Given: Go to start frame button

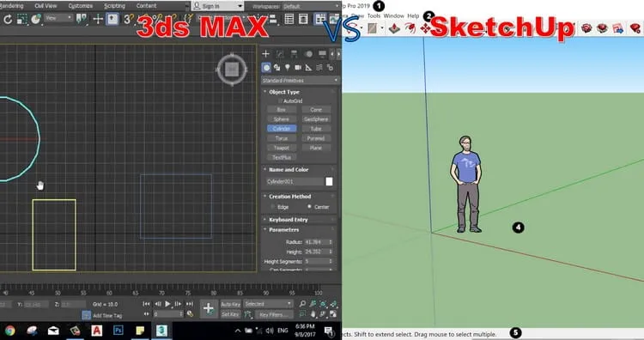Looking at the screenshot, I should [146, 304].
